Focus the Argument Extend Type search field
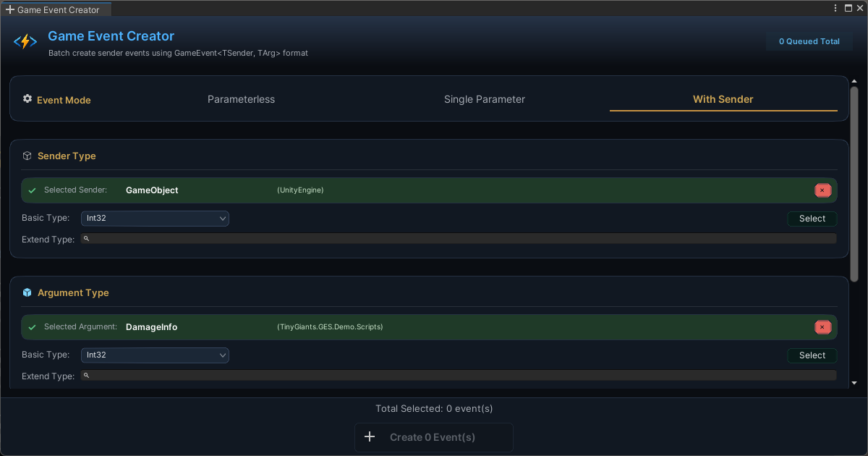Screen dimensions: 868x456 click(x=459, y=375)
